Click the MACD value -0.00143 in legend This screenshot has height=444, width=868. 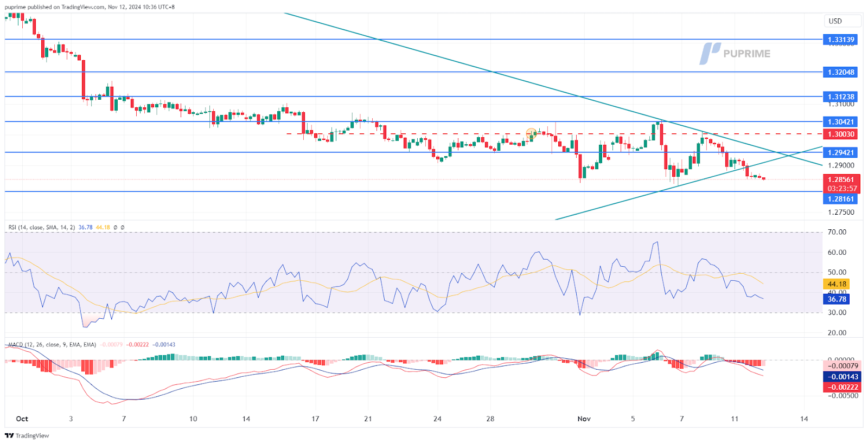pyautogui.click(x=164, y=345)
